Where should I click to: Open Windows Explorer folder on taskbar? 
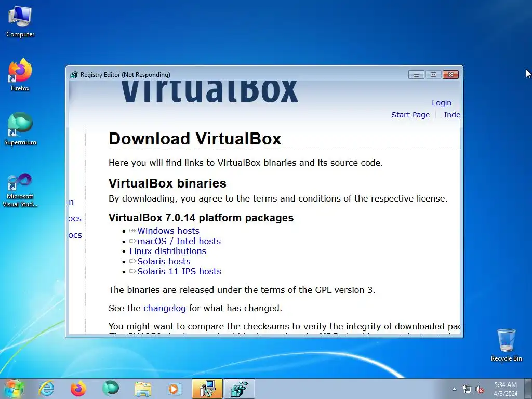143,389
